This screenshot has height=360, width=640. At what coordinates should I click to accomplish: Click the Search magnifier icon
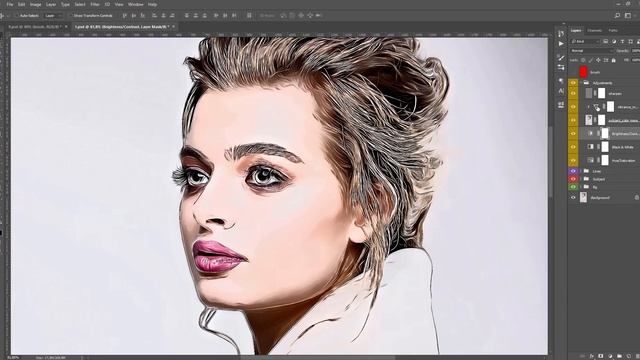[x=618, y=16]
